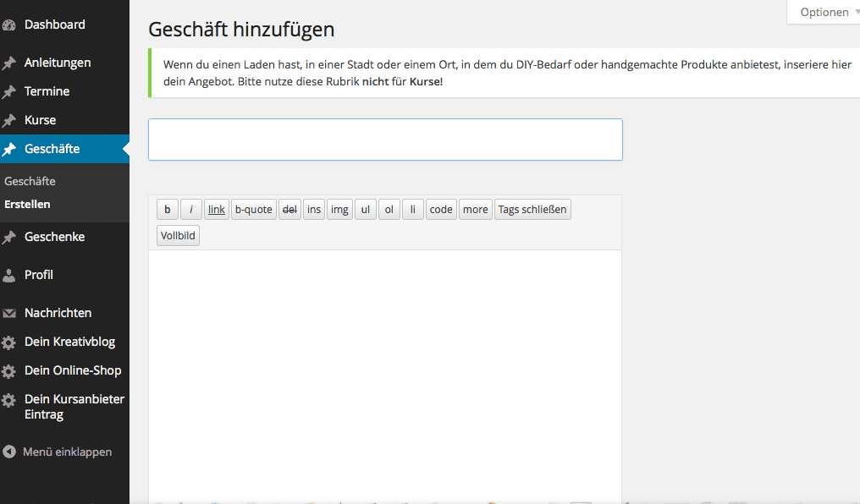This screenshot has height=504, width=860.
Task: Click the gear icon beside Dein Online-Shop
Action: coord(9,371)
